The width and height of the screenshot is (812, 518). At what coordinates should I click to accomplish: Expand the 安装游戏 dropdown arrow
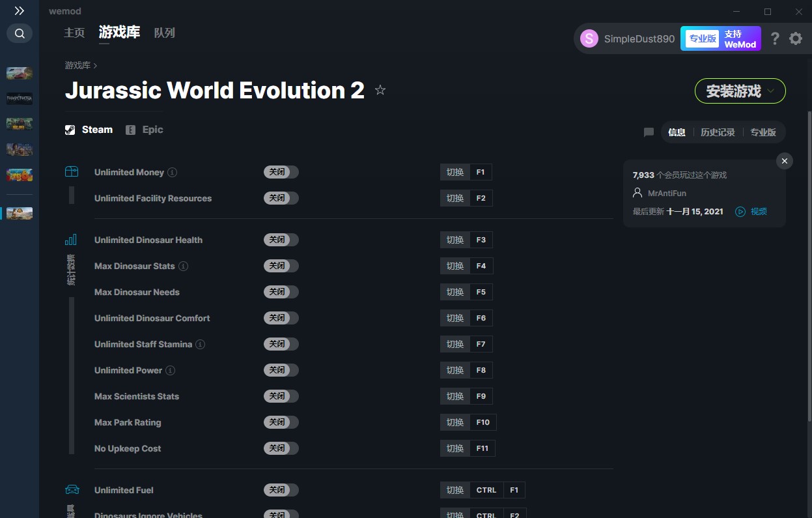(771, 91)
